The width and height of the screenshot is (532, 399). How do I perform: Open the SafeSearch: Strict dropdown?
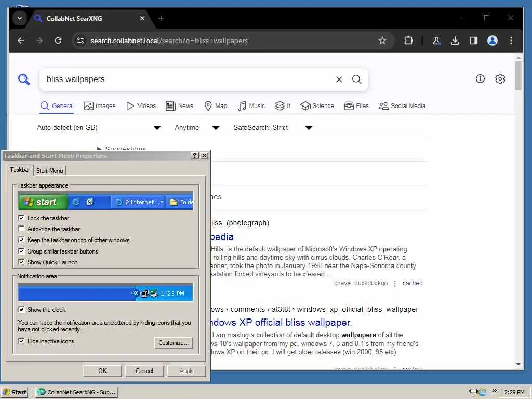272,128
